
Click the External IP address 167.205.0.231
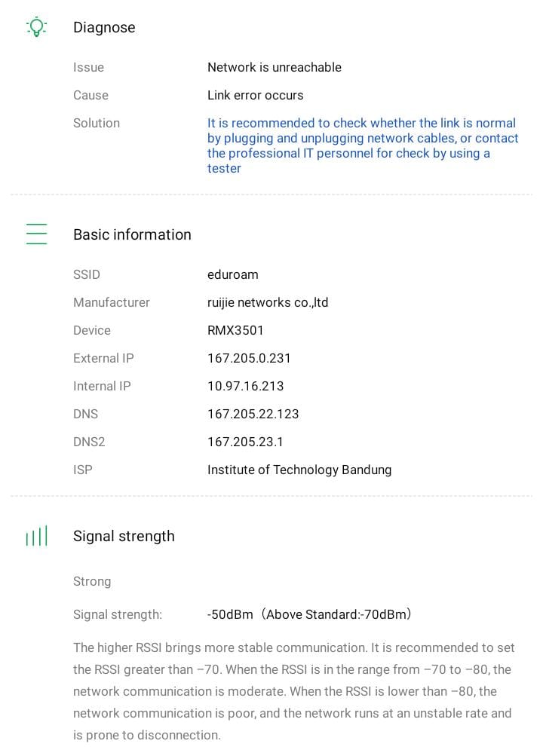(x=249, y=358)
